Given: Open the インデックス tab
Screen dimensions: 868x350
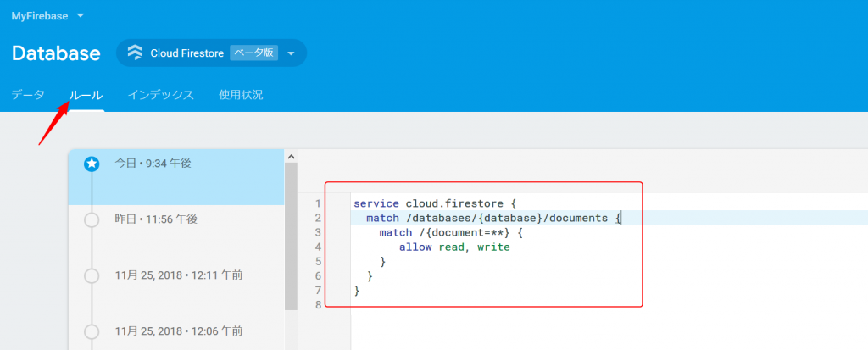Looking at the screenshot, I should (x=160, y=95).
